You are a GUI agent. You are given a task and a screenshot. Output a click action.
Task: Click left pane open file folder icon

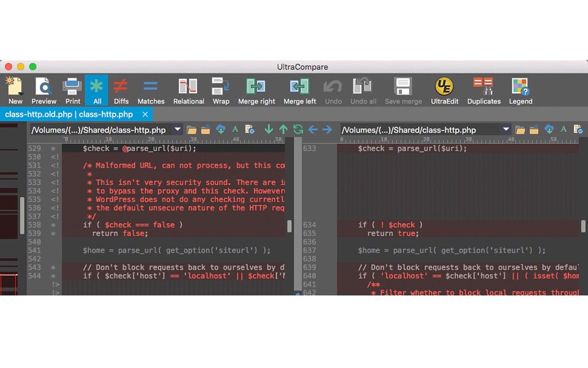(x=192, y=130)
